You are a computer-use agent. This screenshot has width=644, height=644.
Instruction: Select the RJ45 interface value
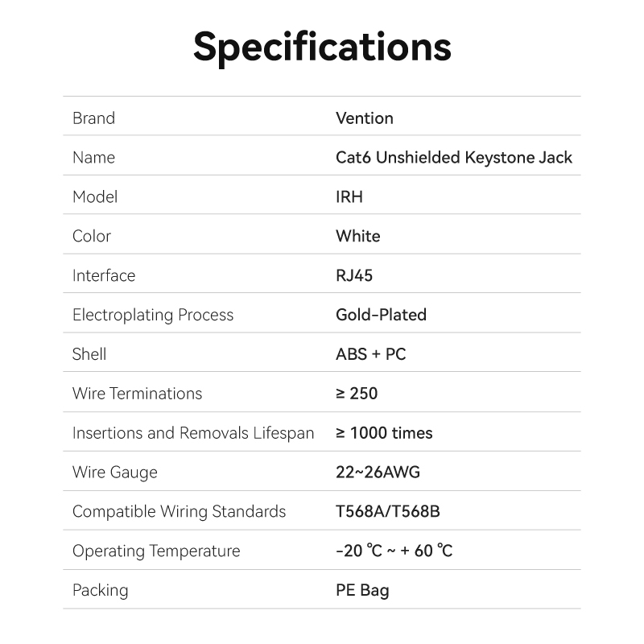pos(354,276)
